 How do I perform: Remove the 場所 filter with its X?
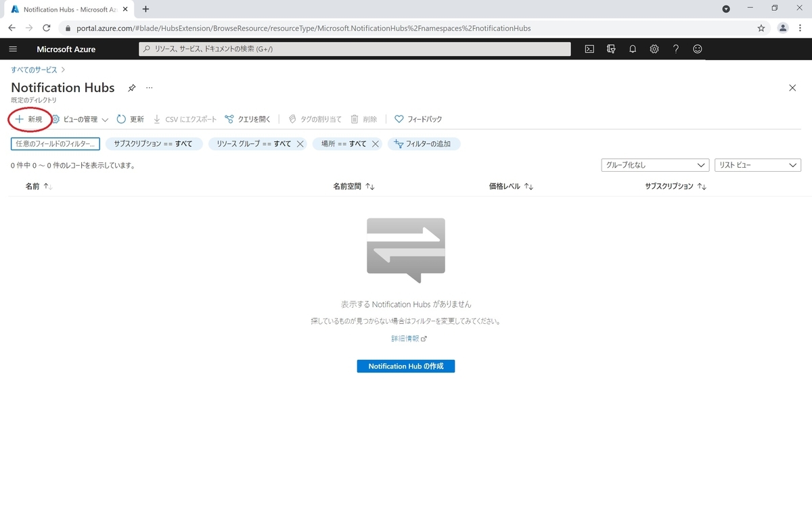tap(376, 144)
